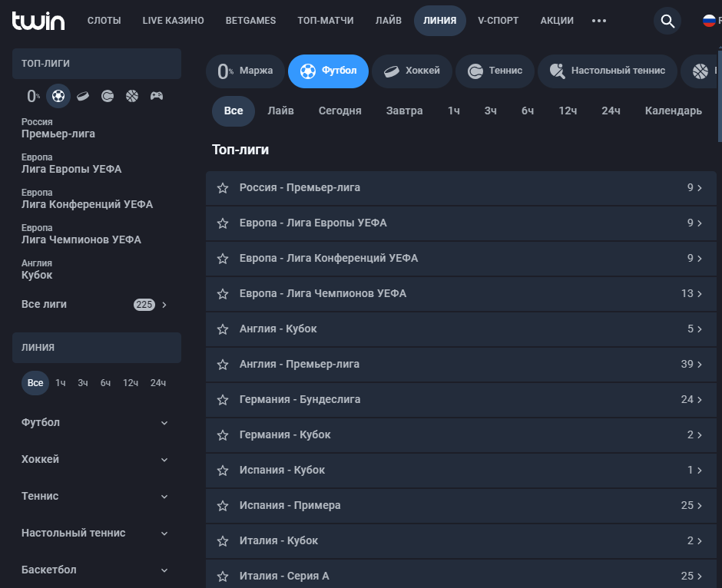The height and width of the screenshot is (588, 722).
Task: Select football icon in Топ-лиги sidebar
Action: pos(58,96)
